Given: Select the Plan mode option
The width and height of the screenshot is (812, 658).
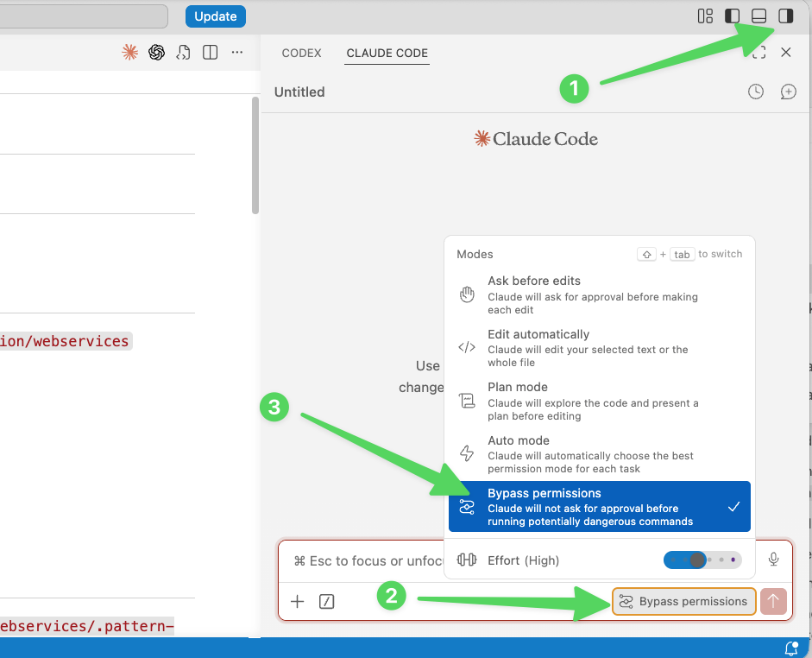Looking at the screenshot, I should click(x=599, y=401).
